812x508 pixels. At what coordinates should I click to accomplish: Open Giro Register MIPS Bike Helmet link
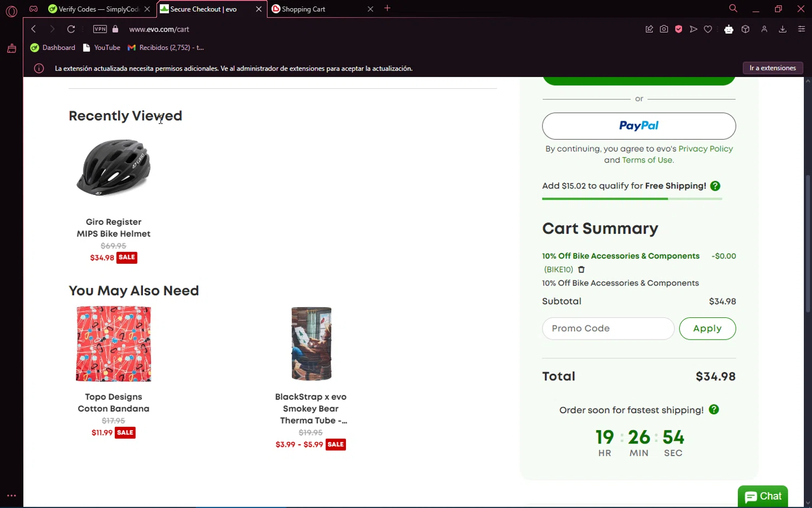114,228
